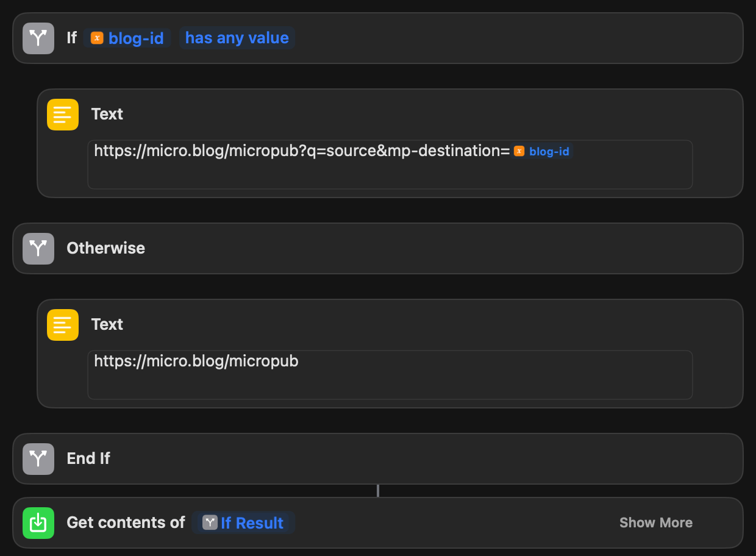Click the micropub source URL text field
This screenshot has height=556, width=756.
390,165
